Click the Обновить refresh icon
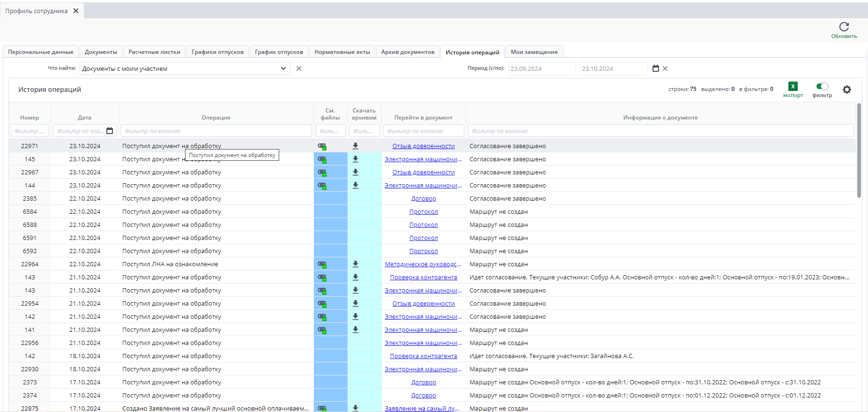The height and width of the screenshot is (412, 868). 844,27
